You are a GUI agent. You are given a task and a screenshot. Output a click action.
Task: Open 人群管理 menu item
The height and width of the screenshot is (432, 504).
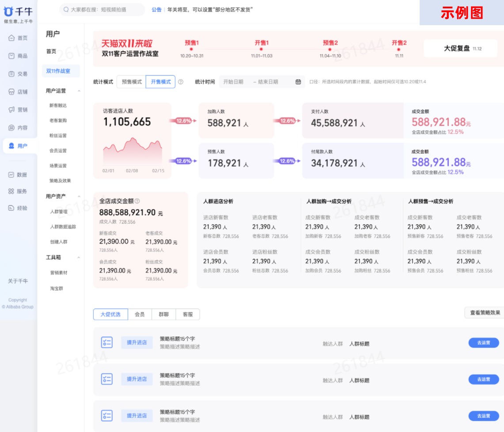pyautogui.click(x=59, y=212)
